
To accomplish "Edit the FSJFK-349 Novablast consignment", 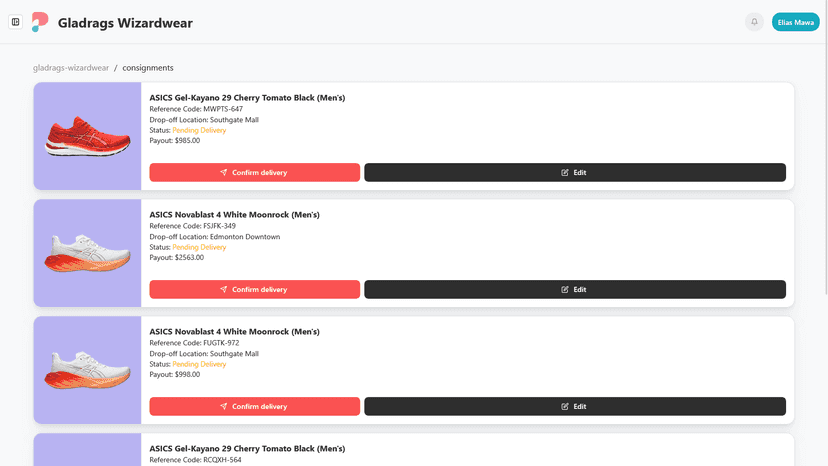I will pyautogui.click(x=575, y=290).
